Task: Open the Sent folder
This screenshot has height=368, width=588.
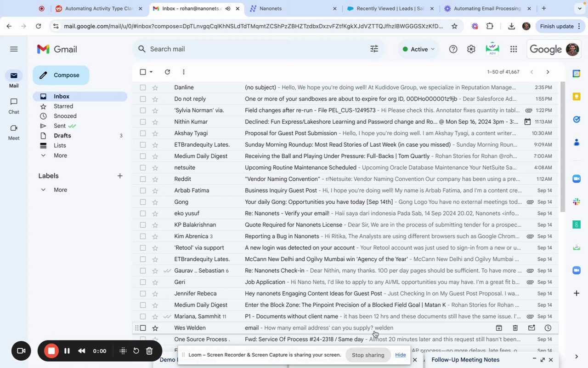Action: [x=80, y=126]
